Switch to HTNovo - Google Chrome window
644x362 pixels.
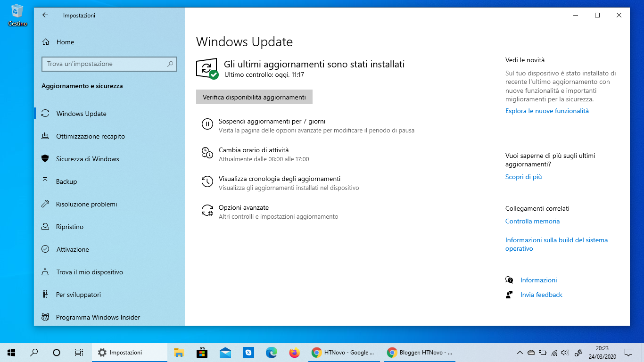(x=344, y=353)
